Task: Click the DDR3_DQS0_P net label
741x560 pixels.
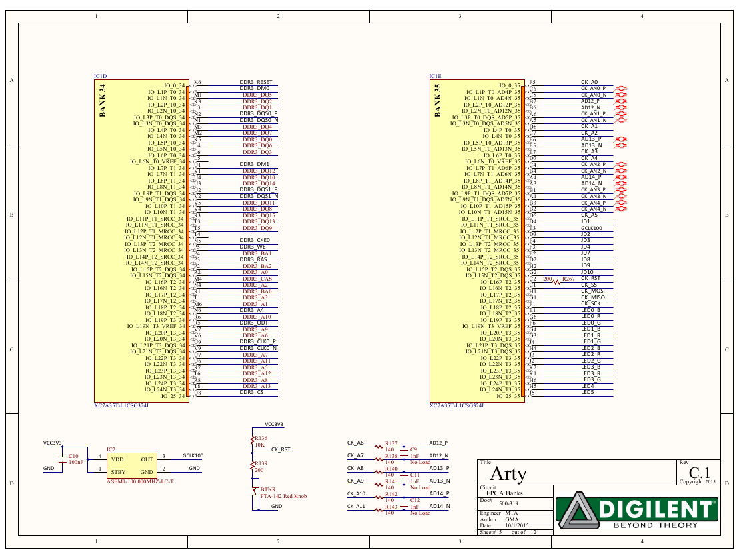Action: [258, 113]
